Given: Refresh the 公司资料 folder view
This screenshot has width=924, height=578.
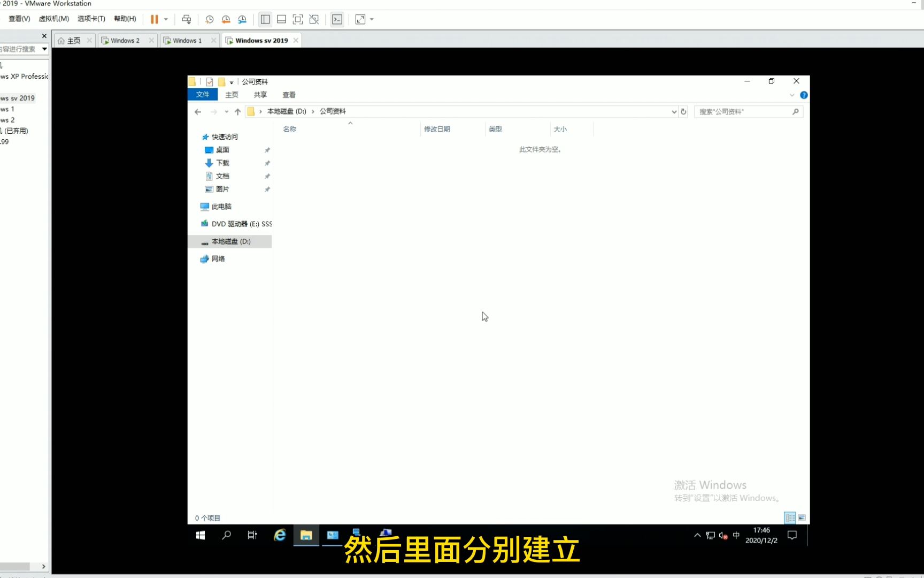Looking at the screenshot, I should (683, 112).
